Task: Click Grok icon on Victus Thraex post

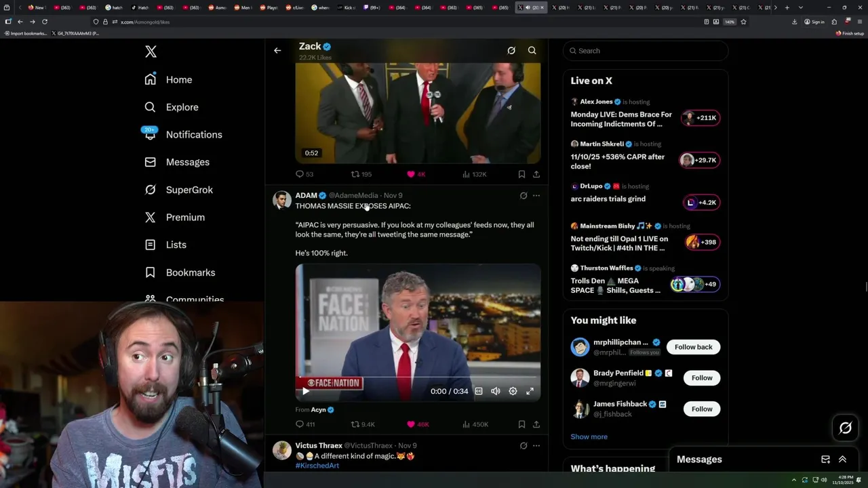Action: pos(524,445)
